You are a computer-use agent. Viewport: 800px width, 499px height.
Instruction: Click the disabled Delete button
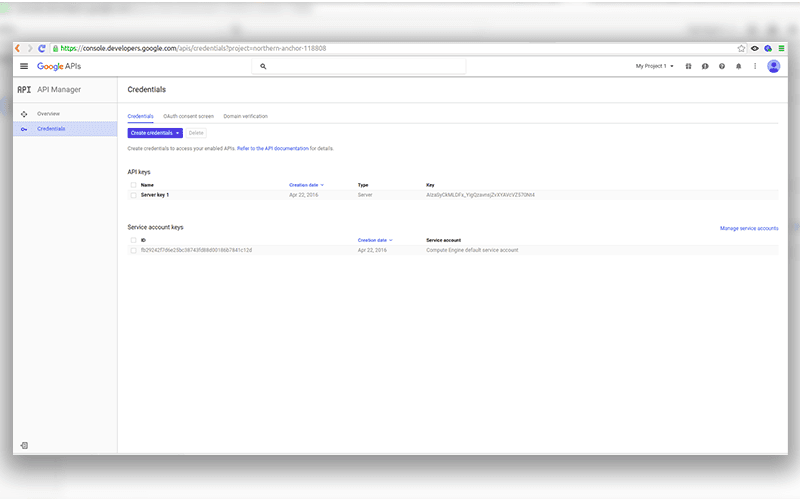click(x=196, y=133)
